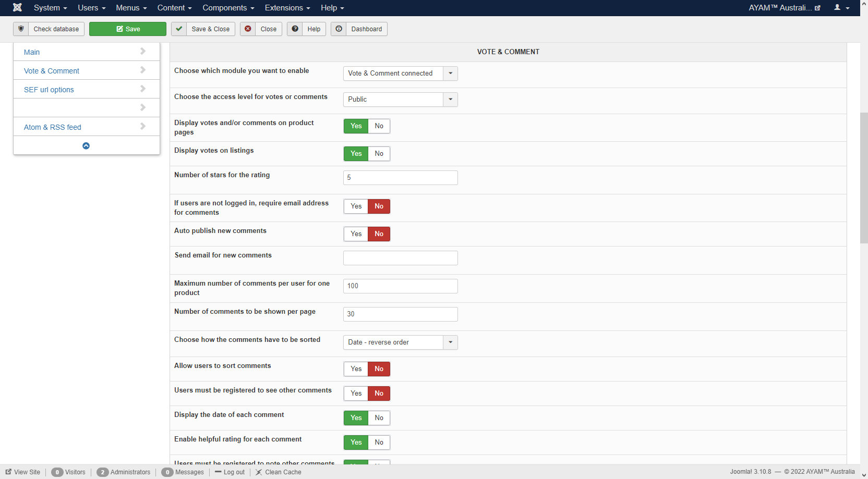Click the Save & Close button

[x=203, y=29]
